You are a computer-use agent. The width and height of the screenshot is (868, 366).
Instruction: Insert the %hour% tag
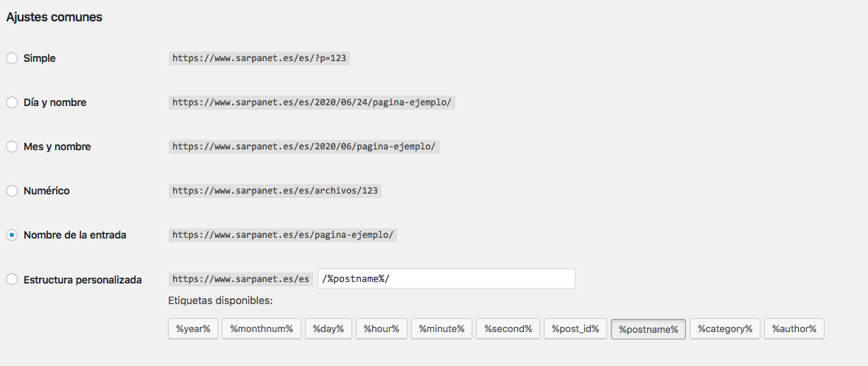(382, 329)
